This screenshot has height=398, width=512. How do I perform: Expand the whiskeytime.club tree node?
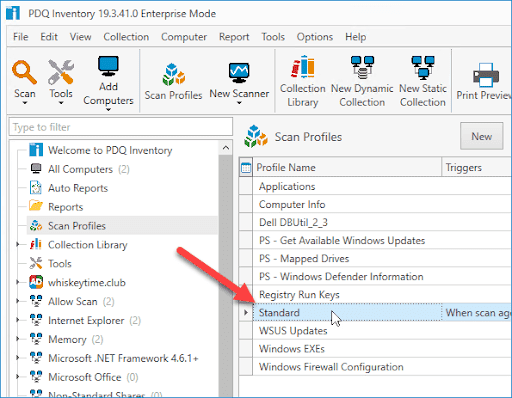(18, 282)
